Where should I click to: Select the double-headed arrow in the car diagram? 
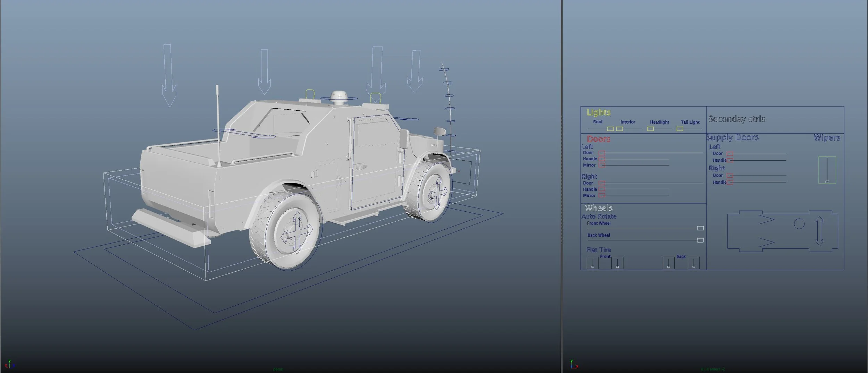[x=819, y=231]
